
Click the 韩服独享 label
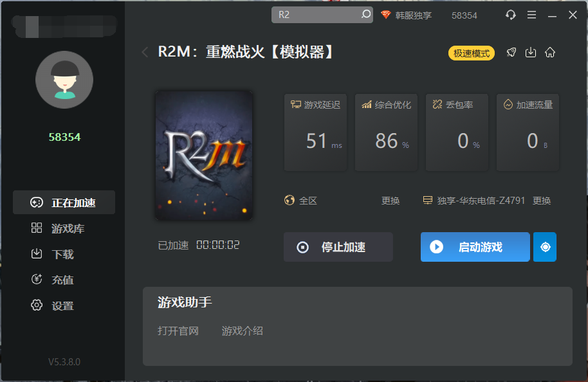[x=413, y=15]
